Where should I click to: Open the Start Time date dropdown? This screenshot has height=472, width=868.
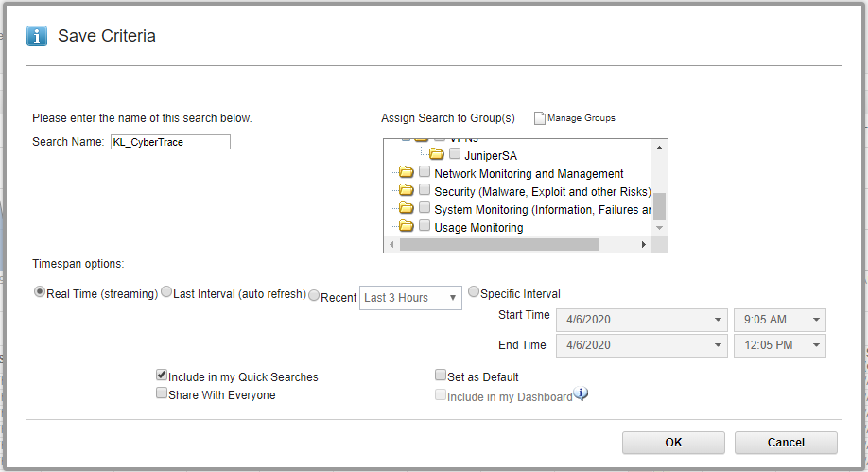pyautogui.click(x=642, y=320)
